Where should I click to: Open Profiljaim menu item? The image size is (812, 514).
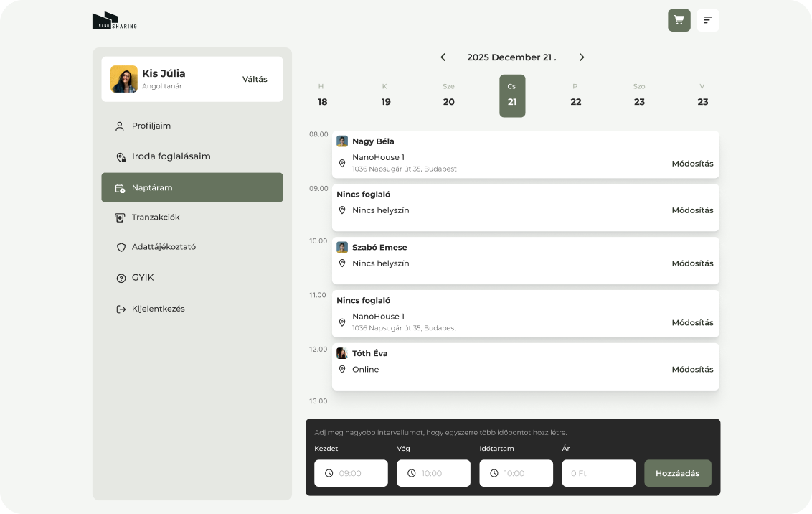tap(192, 126)
